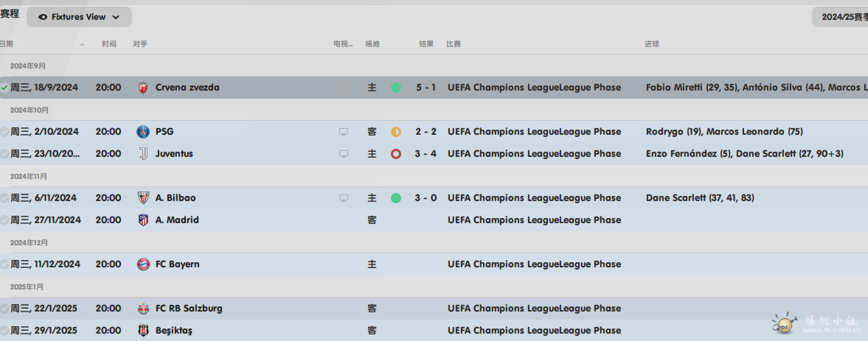This screenshot has width=868, height=341.
Task: Click the TV icon in the PSG row
Action: pos(343,132)
